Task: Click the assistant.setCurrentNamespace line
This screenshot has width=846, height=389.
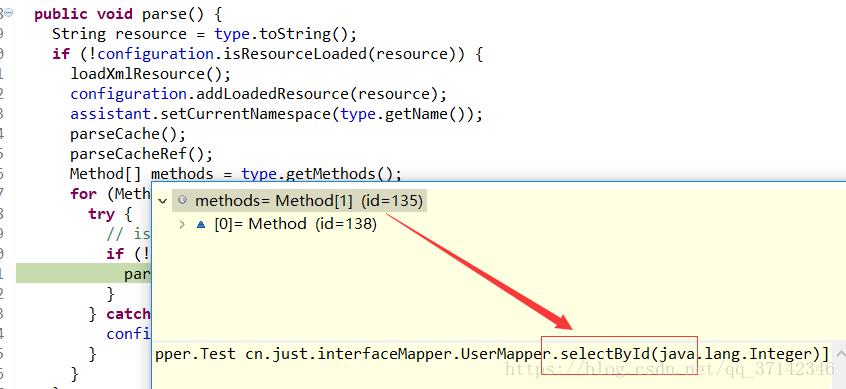Action: click(276, 114)
